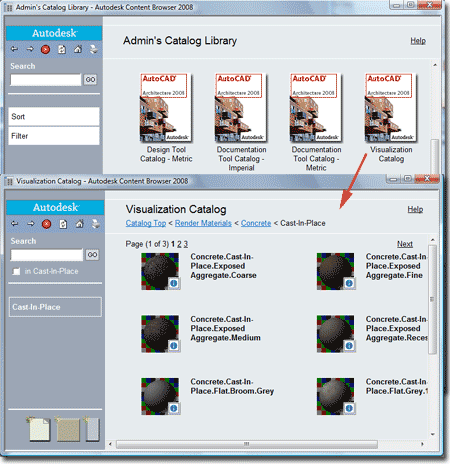Open info icon on Exposed Aggregate.Recessed material
This screenshot has width=450, height=464.
[x=349, y=346]
